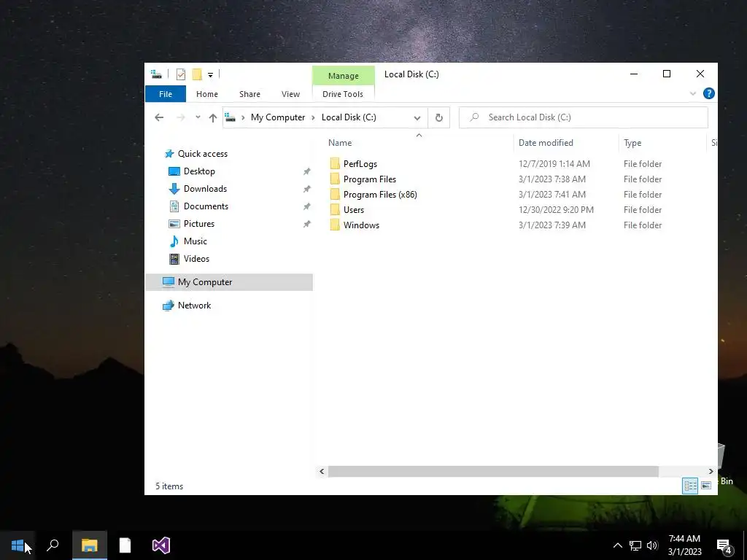Screen dimensions: 747x560
Task: Go forward with the Forward arrow
Action: [x=181, y=117]
